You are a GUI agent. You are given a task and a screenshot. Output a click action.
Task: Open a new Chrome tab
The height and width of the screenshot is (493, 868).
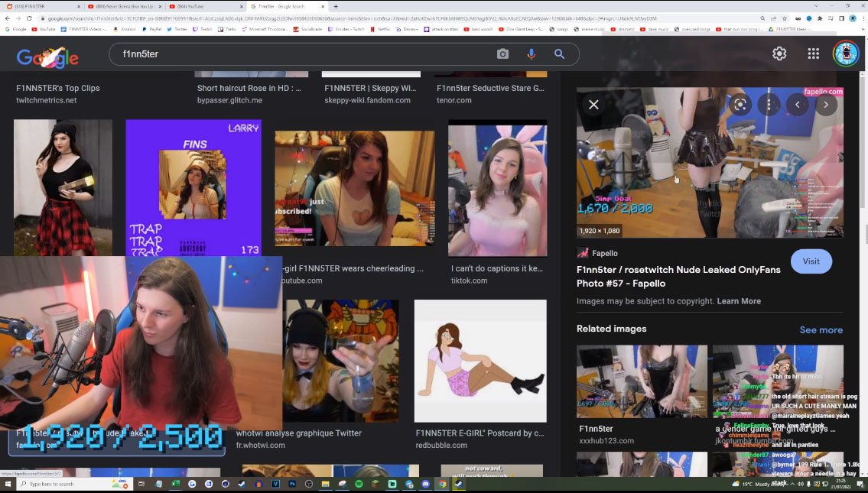coord(336,7)
